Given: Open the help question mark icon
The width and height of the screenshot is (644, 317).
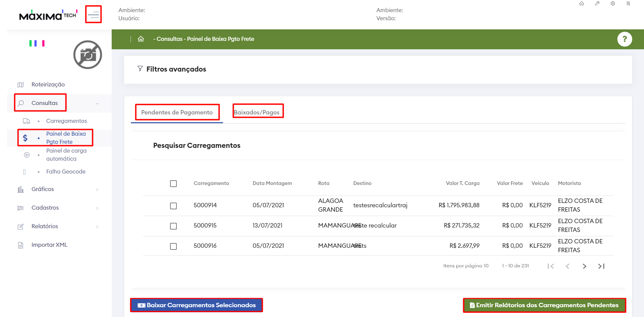Looking at the screenshot, I should (624, 39).
